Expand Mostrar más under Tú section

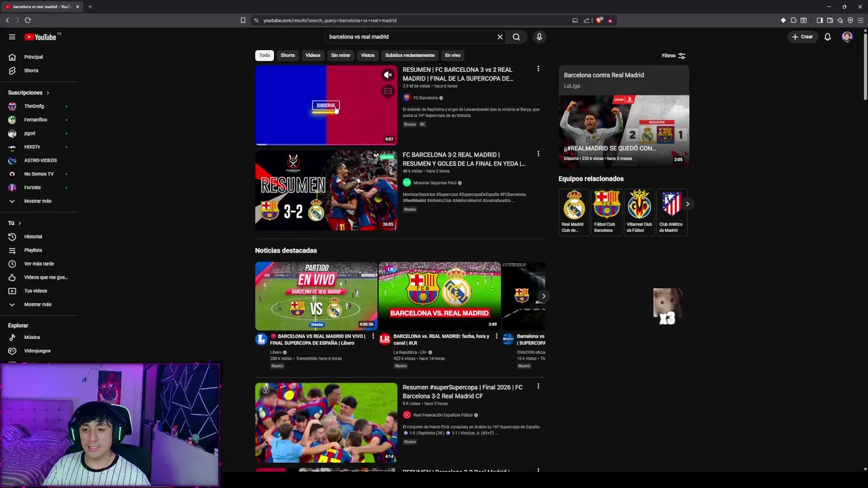37,304
